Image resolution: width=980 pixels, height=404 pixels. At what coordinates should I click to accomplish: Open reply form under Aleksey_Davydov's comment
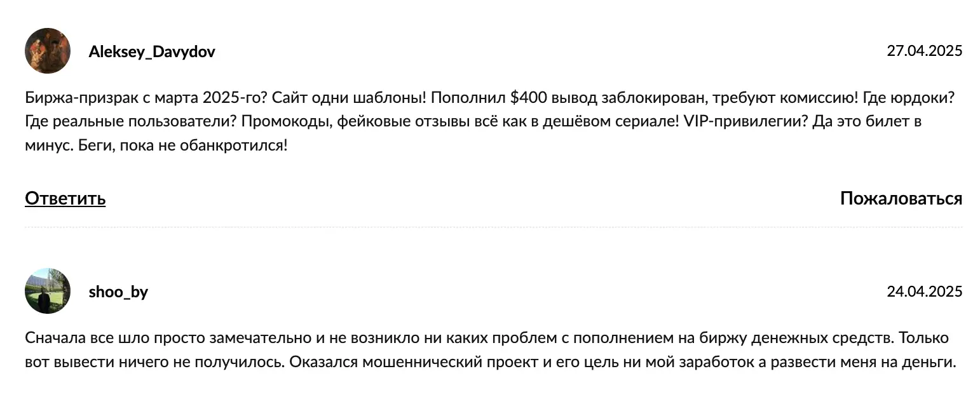tap(64, 198)
